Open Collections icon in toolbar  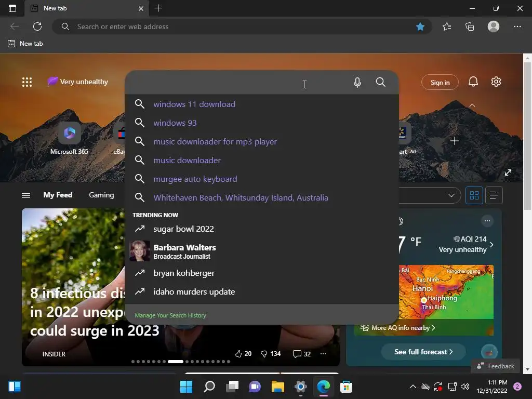[x=470, y=26]
